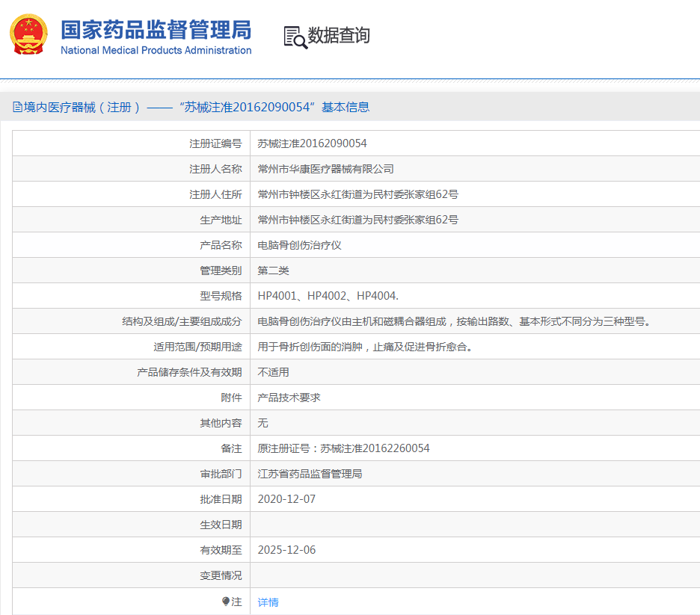Select remark 原注册证号：苏械注准20162260054

coord(343,448)
